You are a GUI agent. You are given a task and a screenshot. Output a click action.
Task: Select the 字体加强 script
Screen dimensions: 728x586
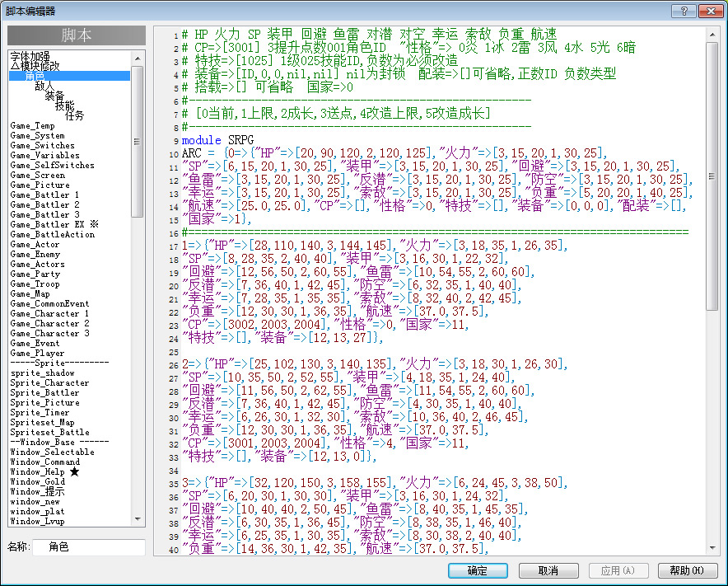tap(30, 56)
